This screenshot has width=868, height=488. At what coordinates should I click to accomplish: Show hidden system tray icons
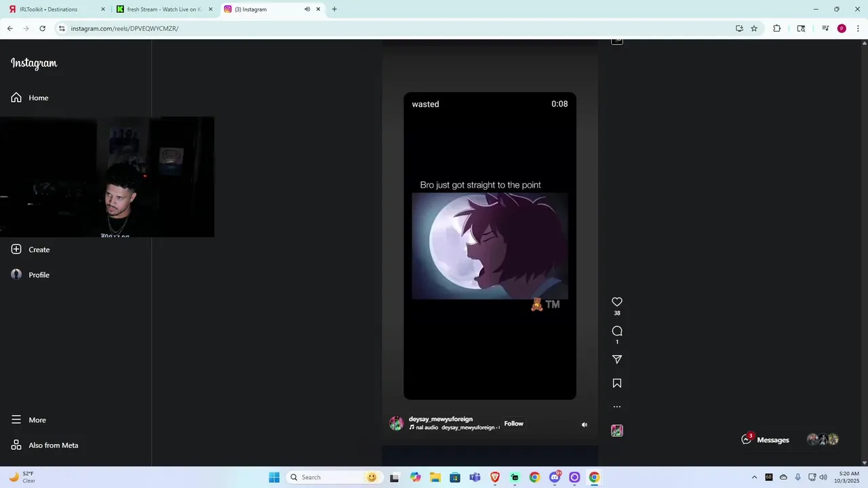point(754,477)
